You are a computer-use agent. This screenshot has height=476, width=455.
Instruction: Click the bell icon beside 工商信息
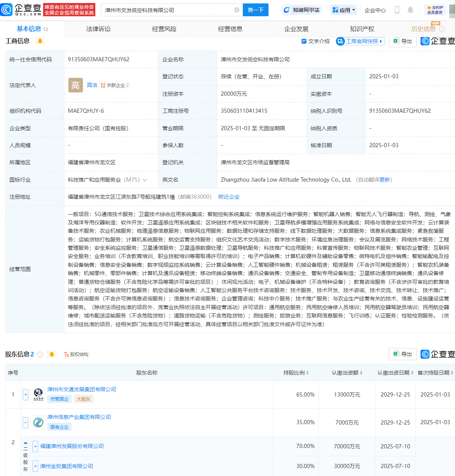pos(40,41)
